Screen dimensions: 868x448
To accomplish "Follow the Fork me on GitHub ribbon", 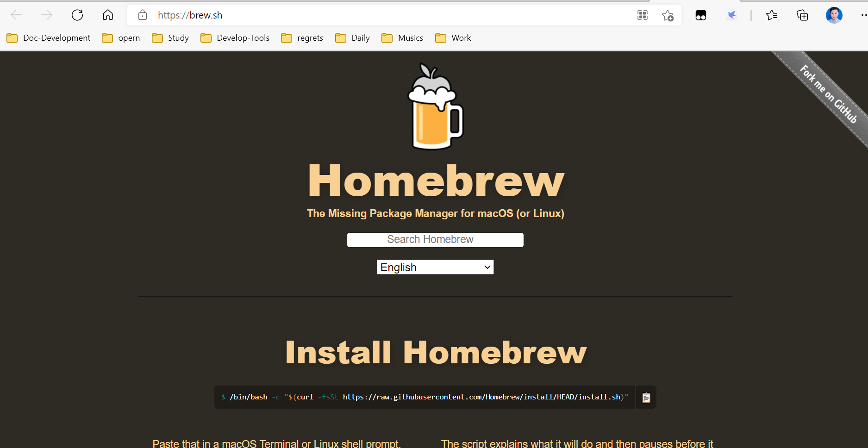I will (829, 94).
